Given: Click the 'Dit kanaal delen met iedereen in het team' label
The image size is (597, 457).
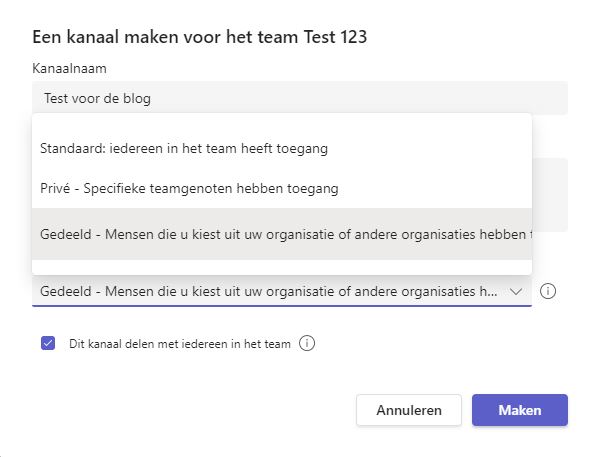Looking at the screenshot, I should pyautogui.click(x=180, y=344).
